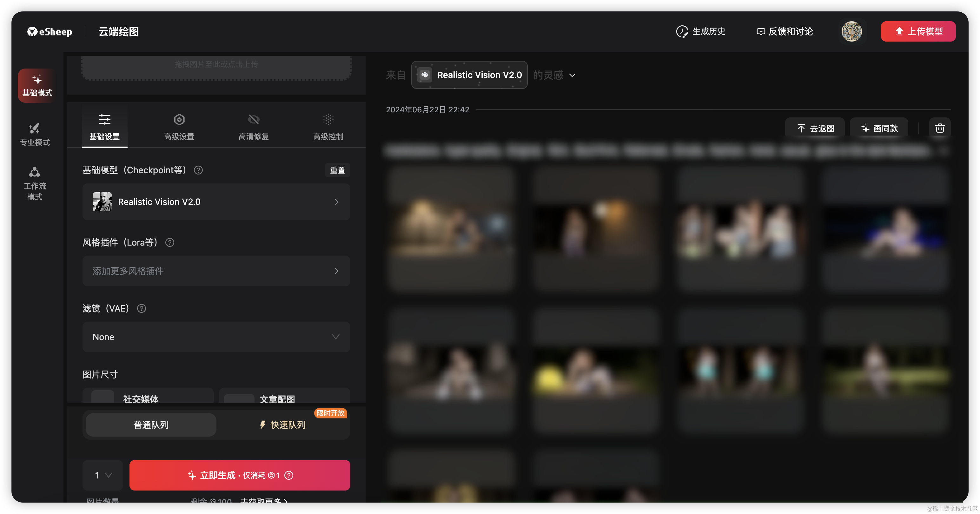
Task: Click 基础模式 sparkle icon
Action: coord(37,80)
